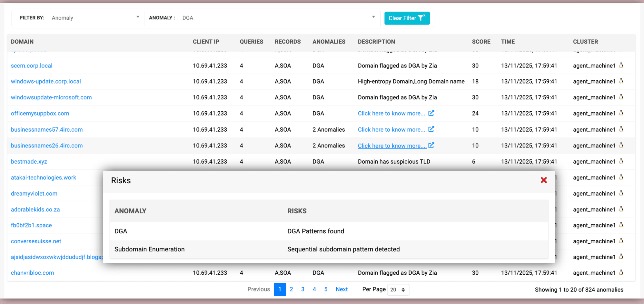
Task: Open atakai-technologies.work domain link
Action: (44, 177)
